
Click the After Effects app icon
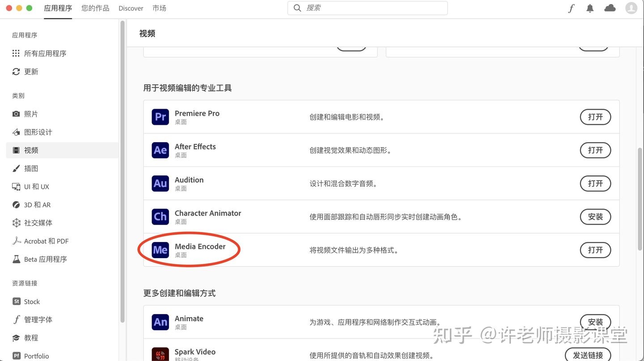[x=160, y=150]
